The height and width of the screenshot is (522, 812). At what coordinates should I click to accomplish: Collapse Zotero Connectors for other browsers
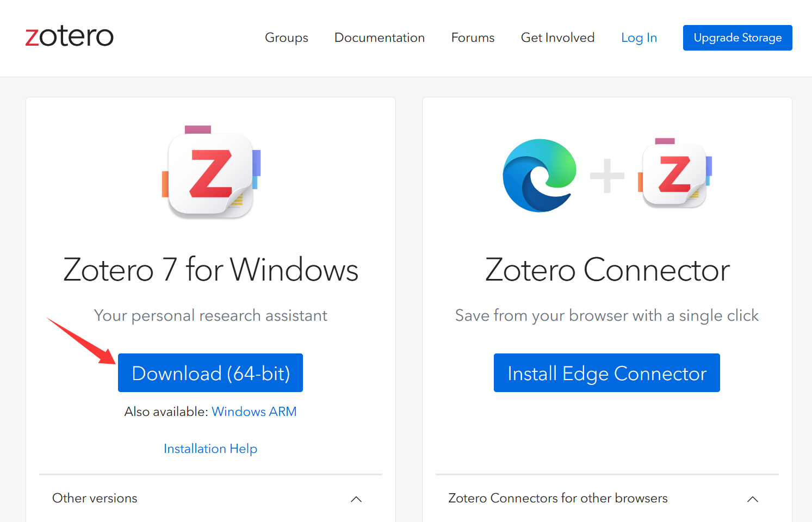(753, 499)
